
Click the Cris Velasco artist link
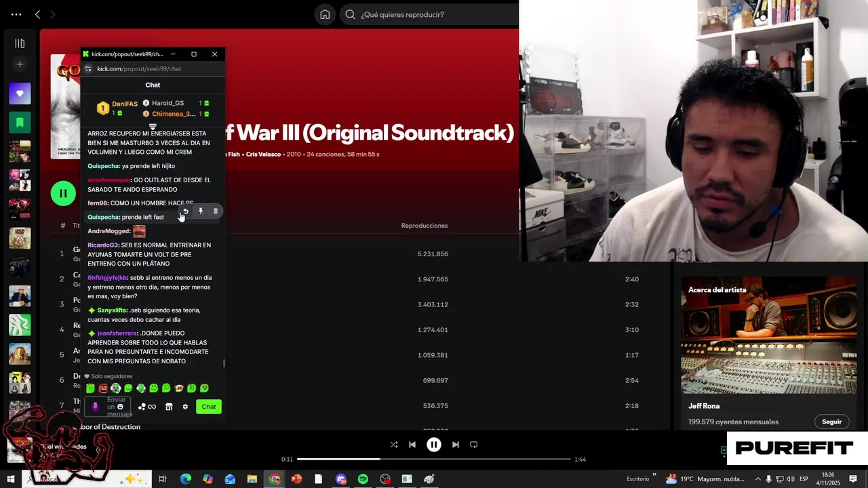click(x=263, y=154)
